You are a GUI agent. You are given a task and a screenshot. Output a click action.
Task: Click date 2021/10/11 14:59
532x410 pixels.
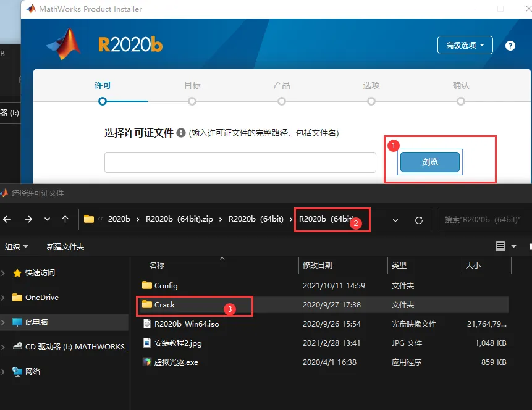coord(334,285)
